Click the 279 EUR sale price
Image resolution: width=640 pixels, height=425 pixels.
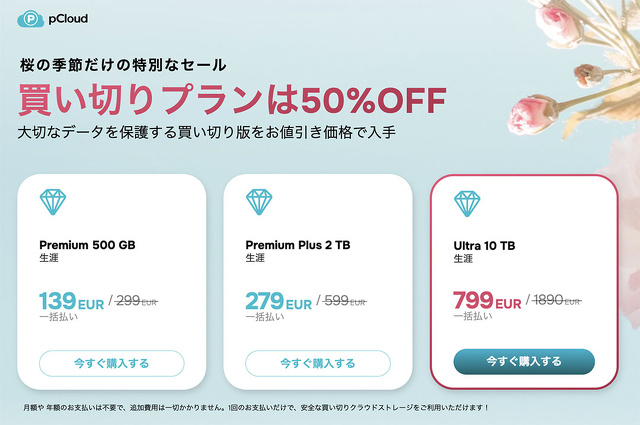pos(279,301)
